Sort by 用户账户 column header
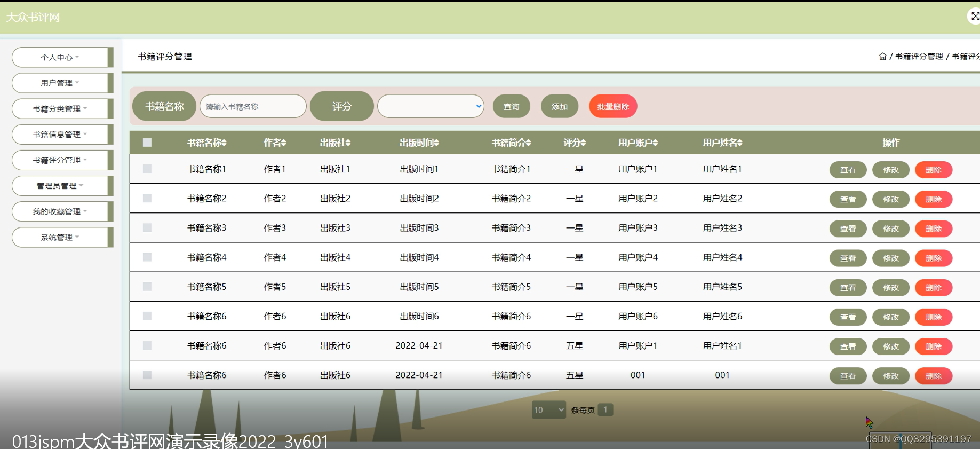 tap(638, 143)
